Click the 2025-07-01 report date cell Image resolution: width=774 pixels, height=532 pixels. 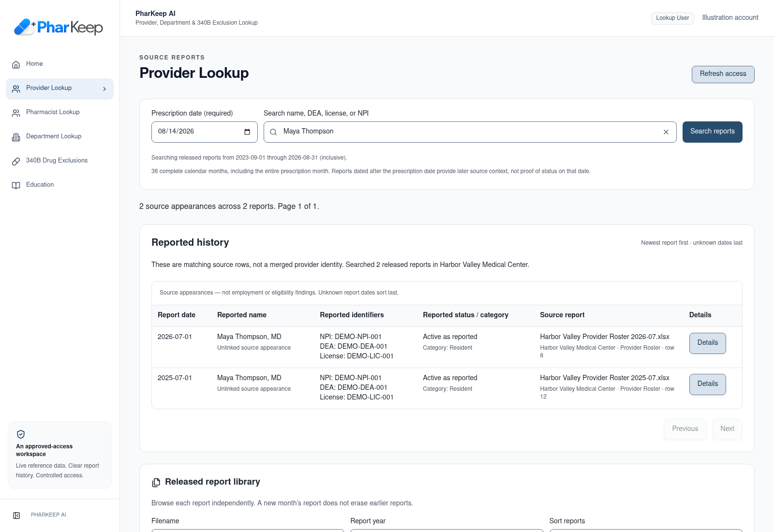coord(175,378)
